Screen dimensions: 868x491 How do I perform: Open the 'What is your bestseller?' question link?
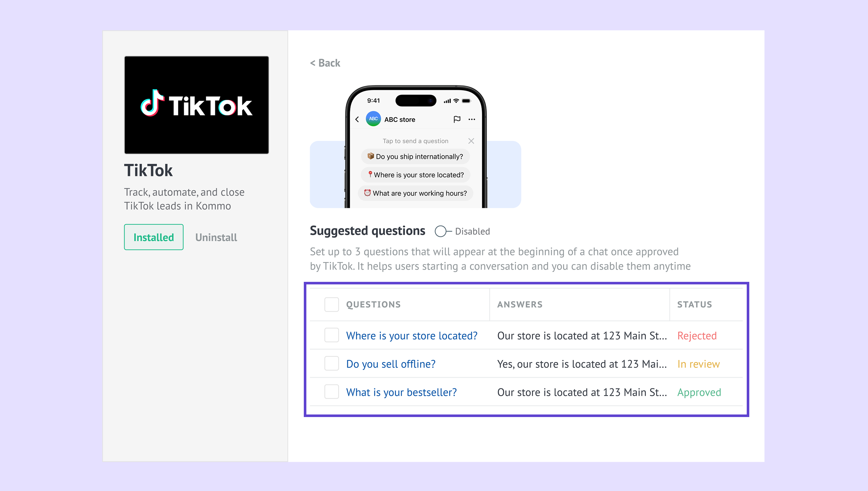[401, 392]
